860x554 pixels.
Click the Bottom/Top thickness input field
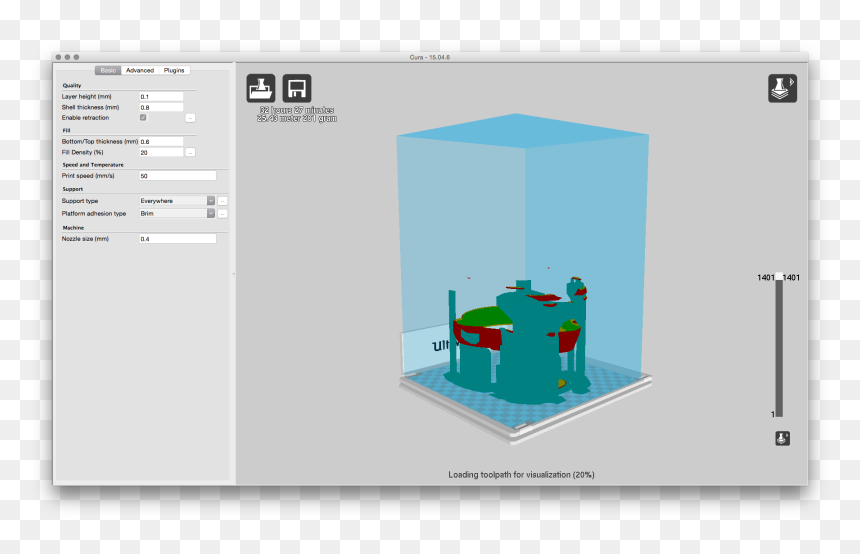161,142
